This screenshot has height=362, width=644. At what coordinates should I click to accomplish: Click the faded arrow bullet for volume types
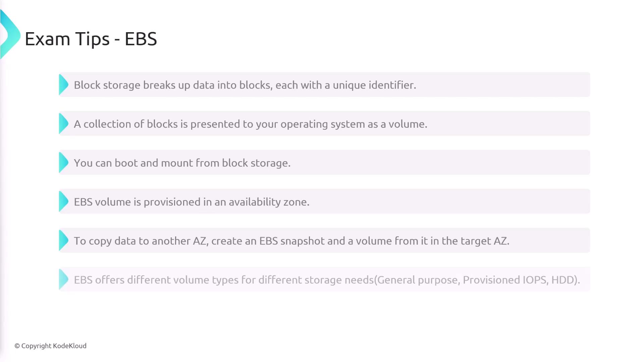[x=63, y=279]
